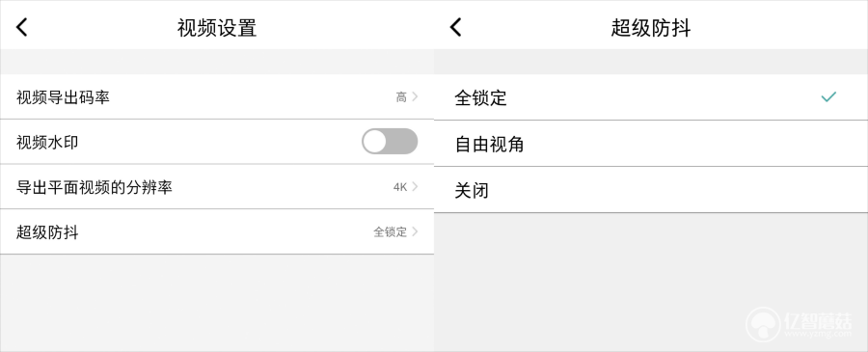Select 关闭 to turn off stabilization

click(x=651, y=190)
